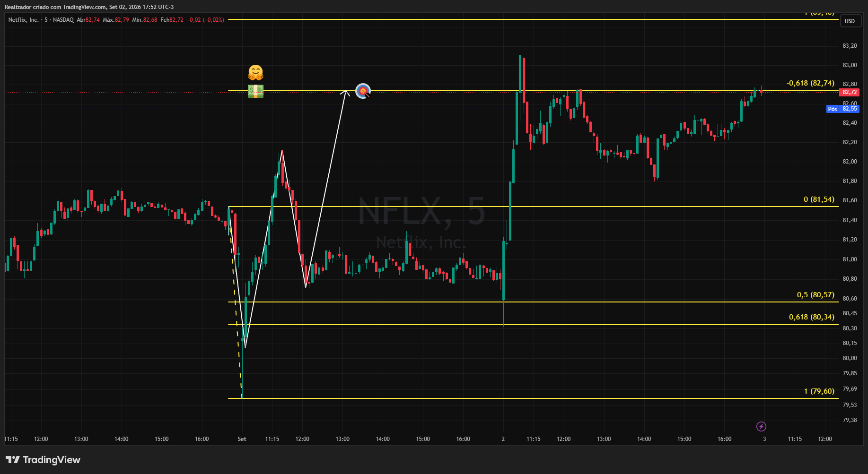The width and height of the screenshot is (868, 474).
Task: Click the 81,00 price scale value
Action: click(x=850, y=259)
